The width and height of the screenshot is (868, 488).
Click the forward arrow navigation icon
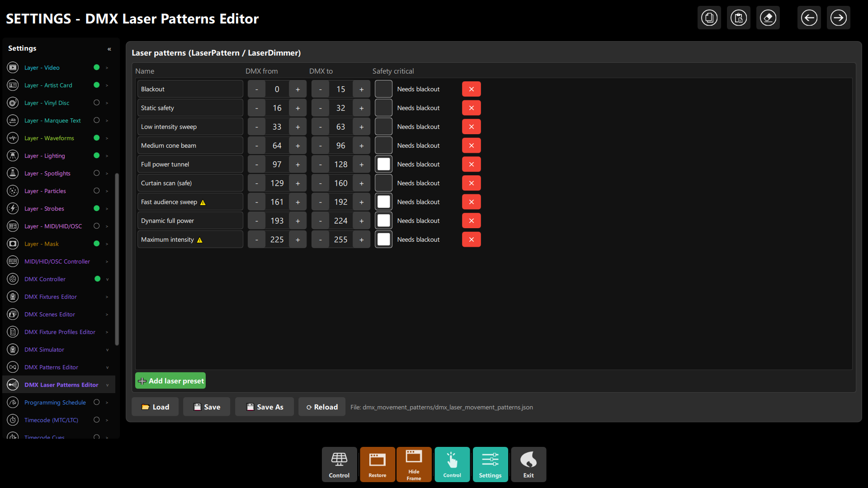click(839, 18)
